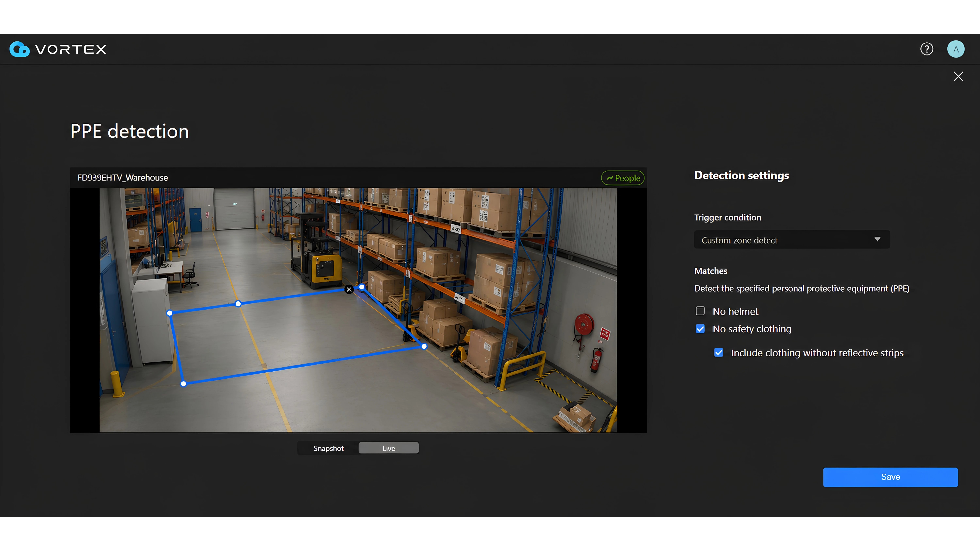980x551 pixels.
Task: Select the zone vertex next to the X marker
Action: [x=362, y=287]
